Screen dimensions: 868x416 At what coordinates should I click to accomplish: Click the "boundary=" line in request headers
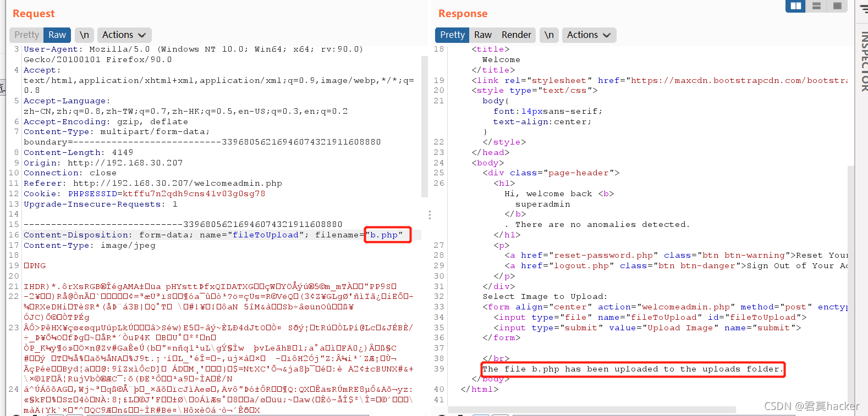tap(202, 142)
